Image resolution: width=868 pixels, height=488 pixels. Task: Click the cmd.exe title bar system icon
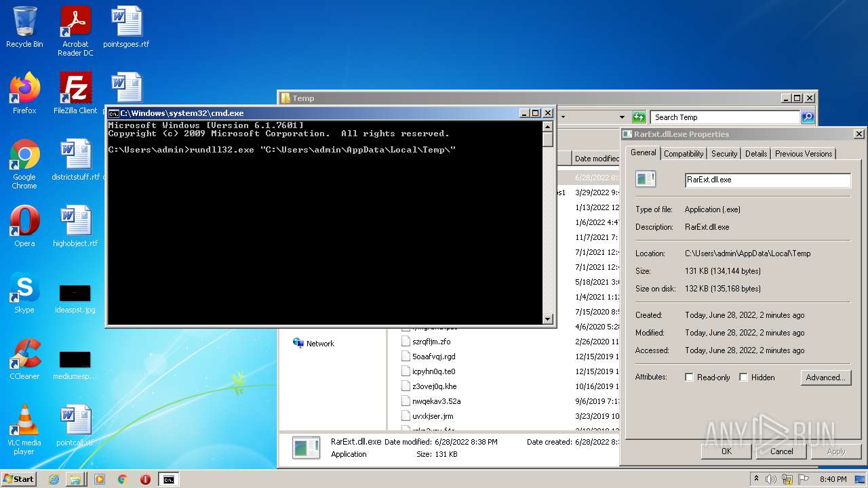pos(114,113)
